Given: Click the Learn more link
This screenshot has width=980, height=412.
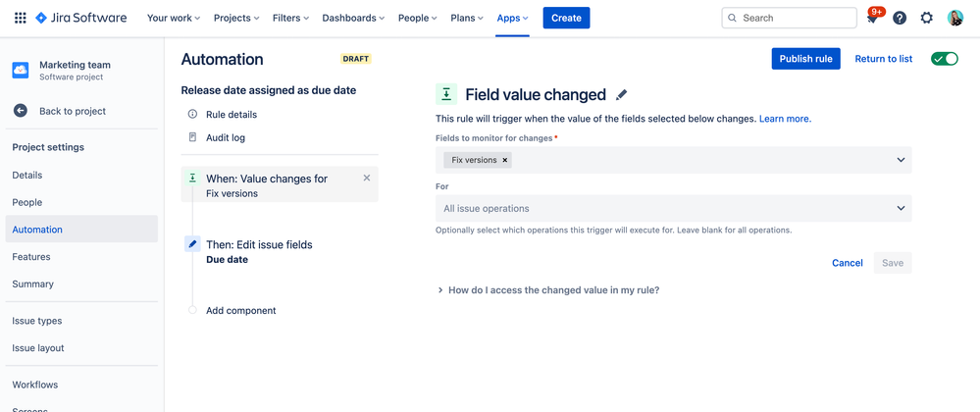Looking at the screenshot, I should coord(785,118).
